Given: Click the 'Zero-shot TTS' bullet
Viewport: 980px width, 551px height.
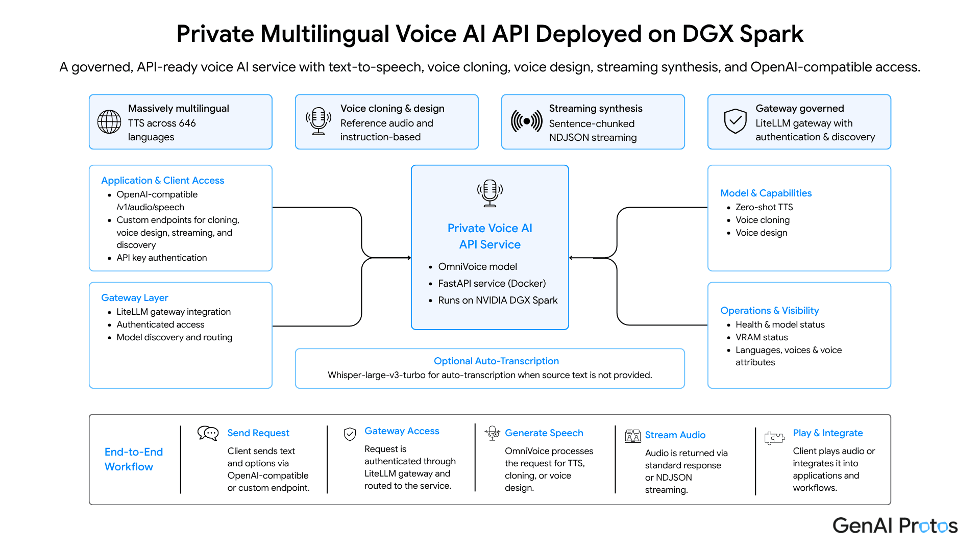Looking at the screenshot, I should point(764,208).
